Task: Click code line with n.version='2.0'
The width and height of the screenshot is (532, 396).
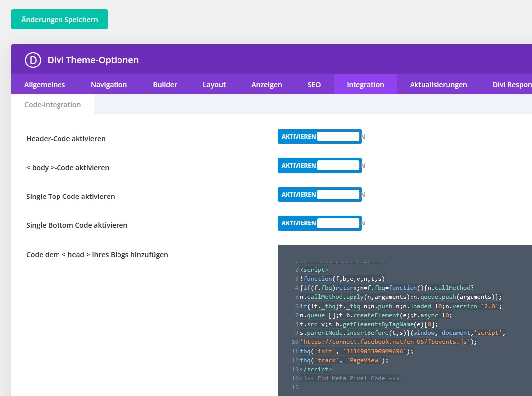Action: coord(401,306)
